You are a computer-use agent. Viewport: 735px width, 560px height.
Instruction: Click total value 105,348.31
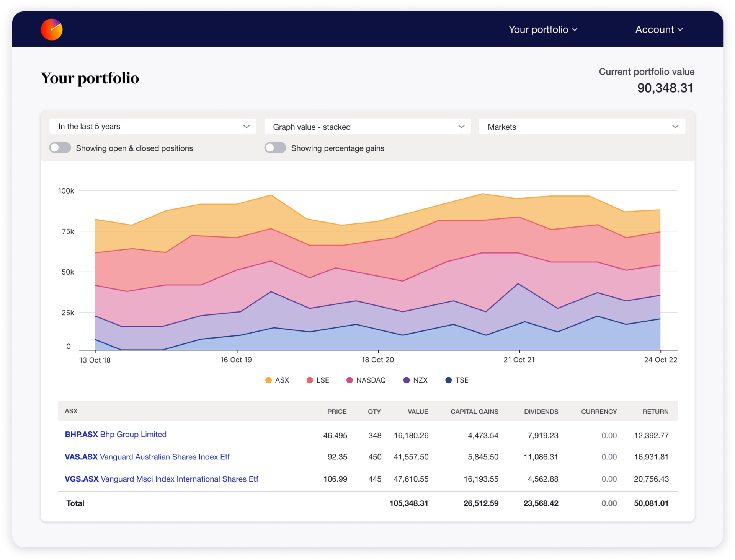409,503
